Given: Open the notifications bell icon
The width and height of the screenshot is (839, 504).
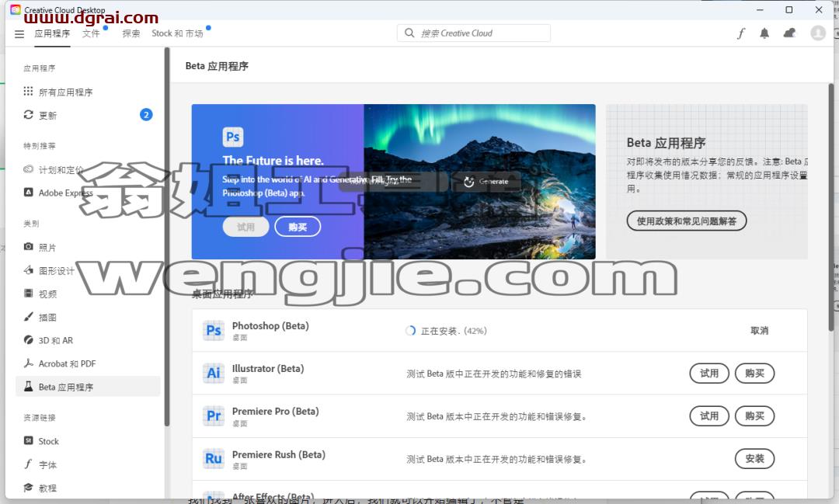Looking at the screenshot, I should point(764,33).
